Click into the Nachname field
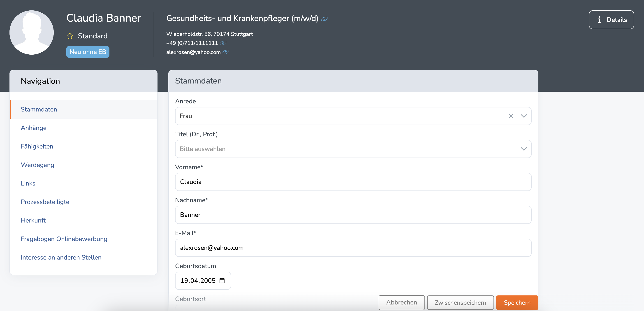 tap(353, 215)
